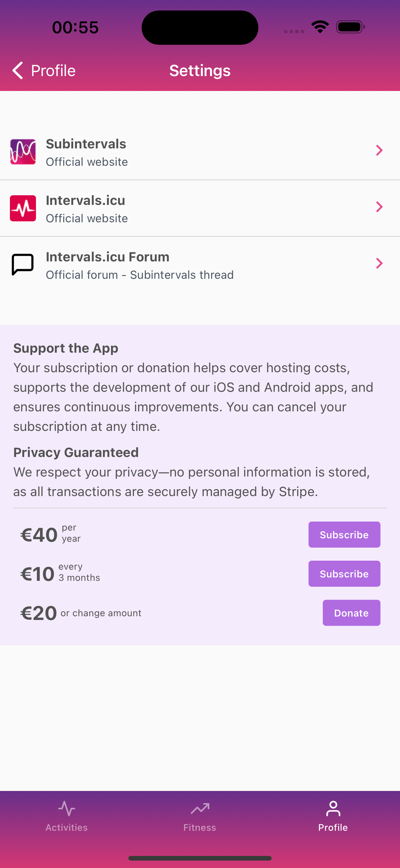Tap the back arrow beside Profile
The width and height of the screenshot is (400, 868).
[17, 70]
